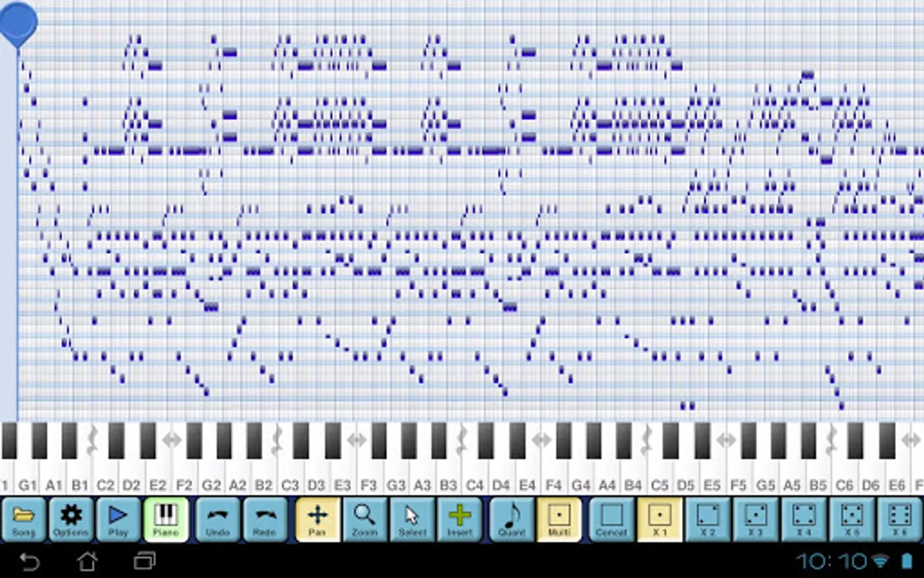924x578 pixels.
Task: Activate the Insert note tool
Action: [x=460, y=519]
